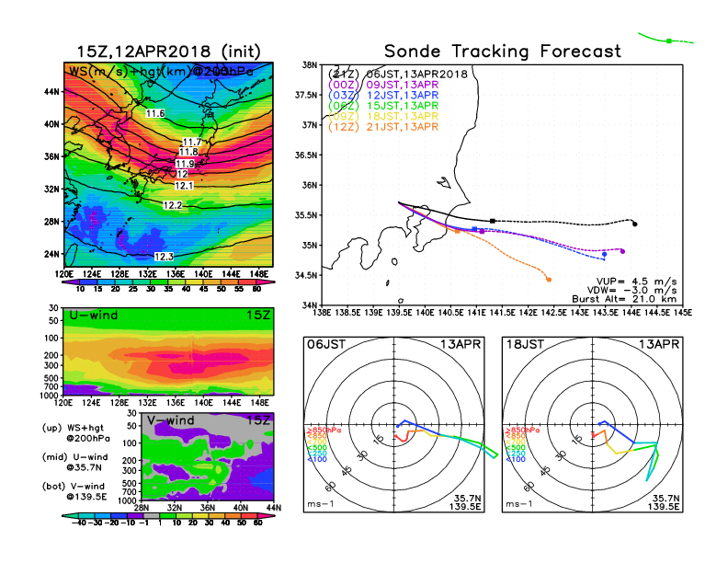
Task: Click the 'Sonde Tracking Forecast' title
Action: (503, 51)
